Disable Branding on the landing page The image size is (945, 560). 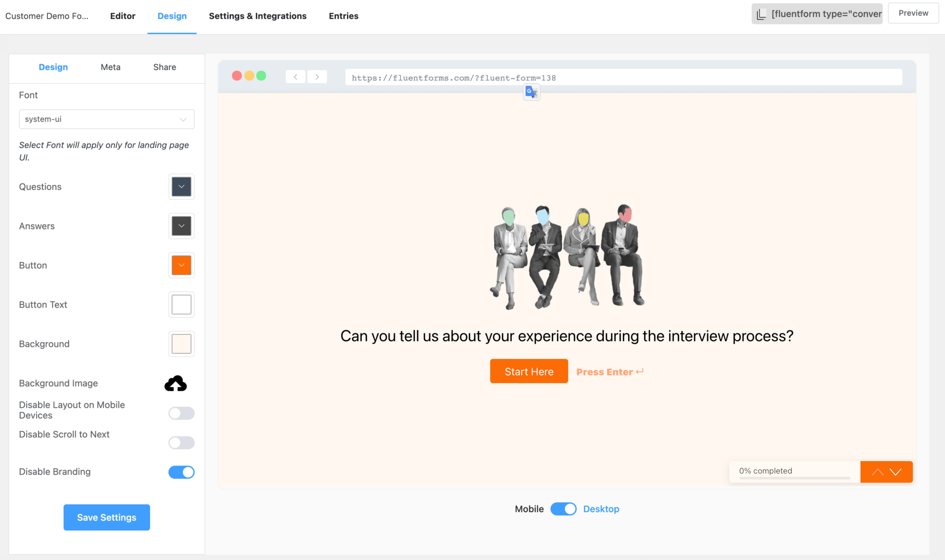click(x=181, y=472)
